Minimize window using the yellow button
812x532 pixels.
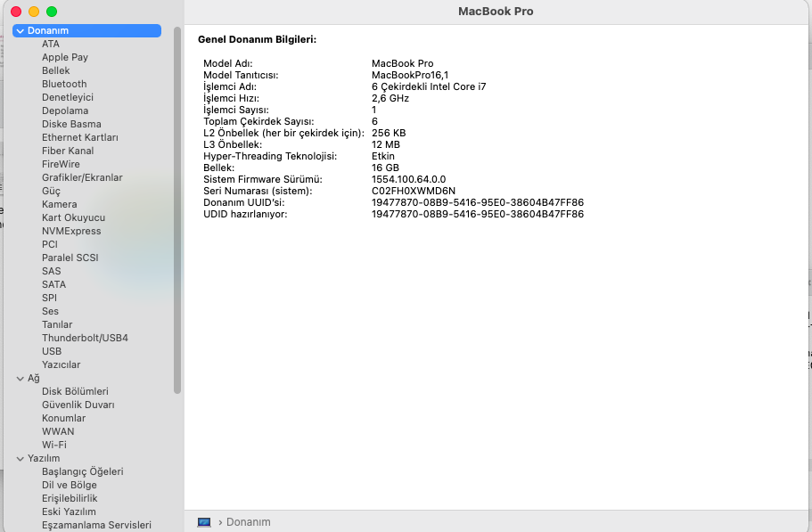pos(34,12)
